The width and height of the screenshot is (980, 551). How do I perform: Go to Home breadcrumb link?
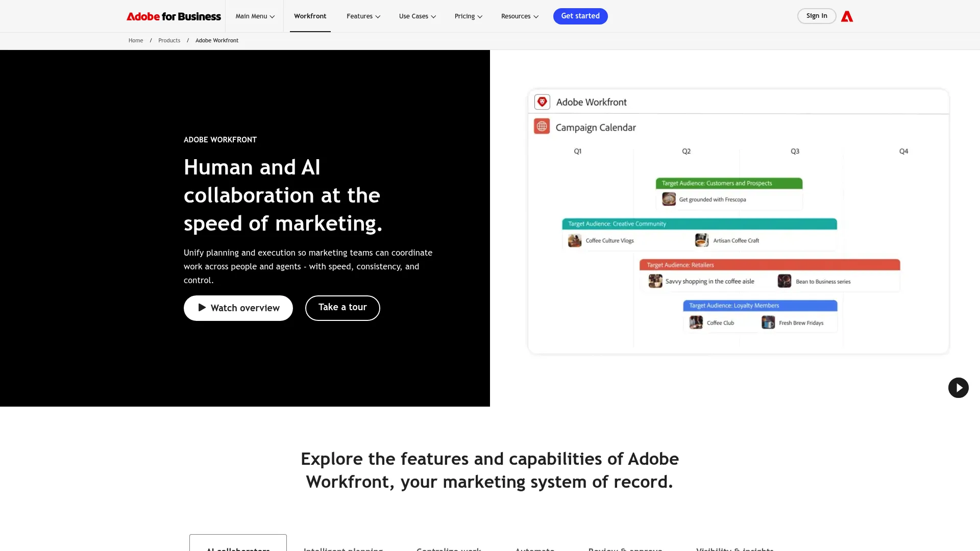click(x=136, y=40)
